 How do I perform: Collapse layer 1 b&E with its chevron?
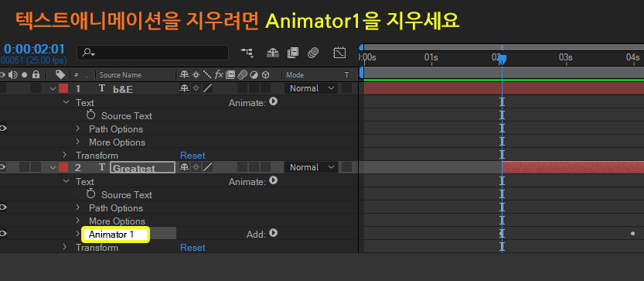53,88
